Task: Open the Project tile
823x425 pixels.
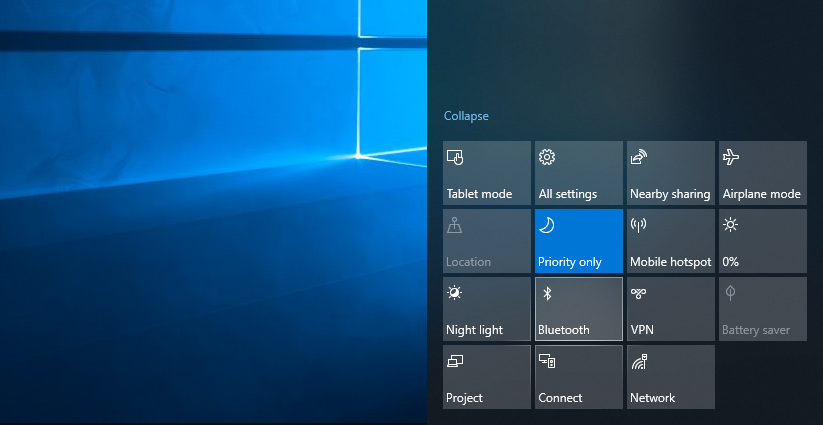Action: click(487, 377)
